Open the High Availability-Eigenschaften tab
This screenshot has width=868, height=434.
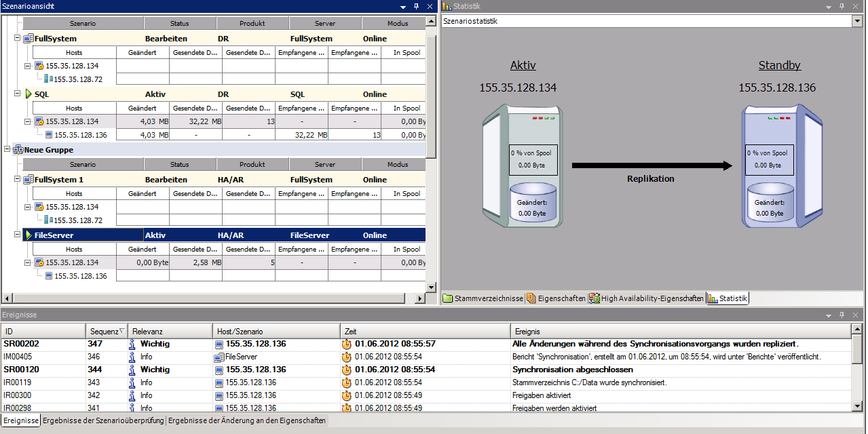[646, 298]
